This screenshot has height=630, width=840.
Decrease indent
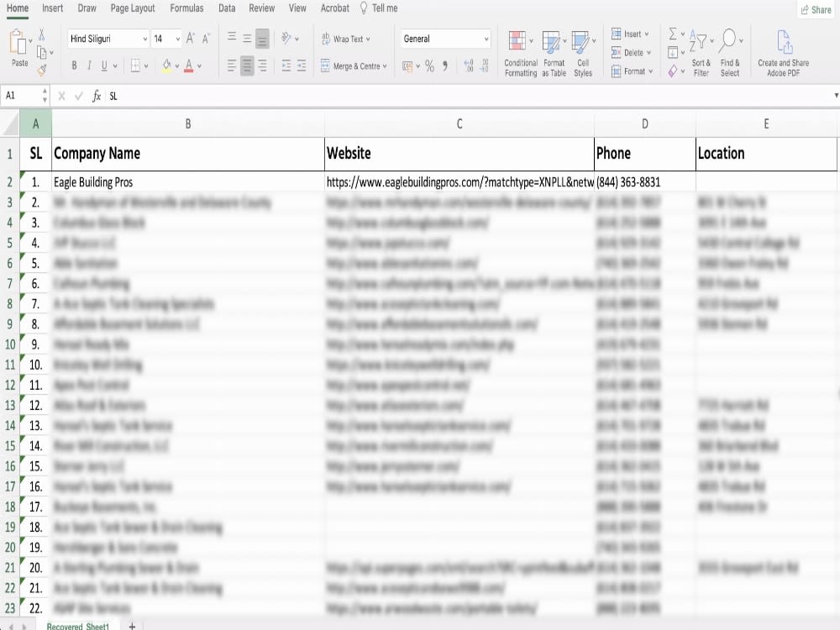tap(286, 66)
